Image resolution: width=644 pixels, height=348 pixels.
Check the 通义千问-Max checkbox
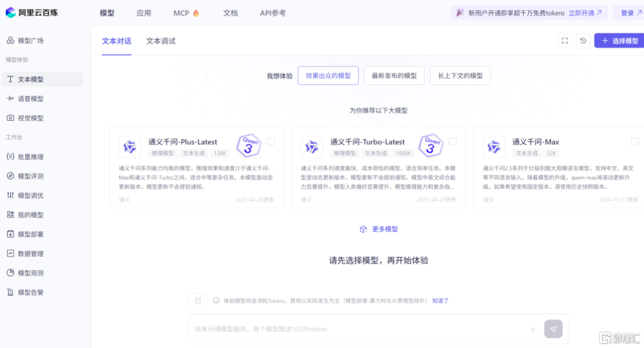(x=634, y=141)
